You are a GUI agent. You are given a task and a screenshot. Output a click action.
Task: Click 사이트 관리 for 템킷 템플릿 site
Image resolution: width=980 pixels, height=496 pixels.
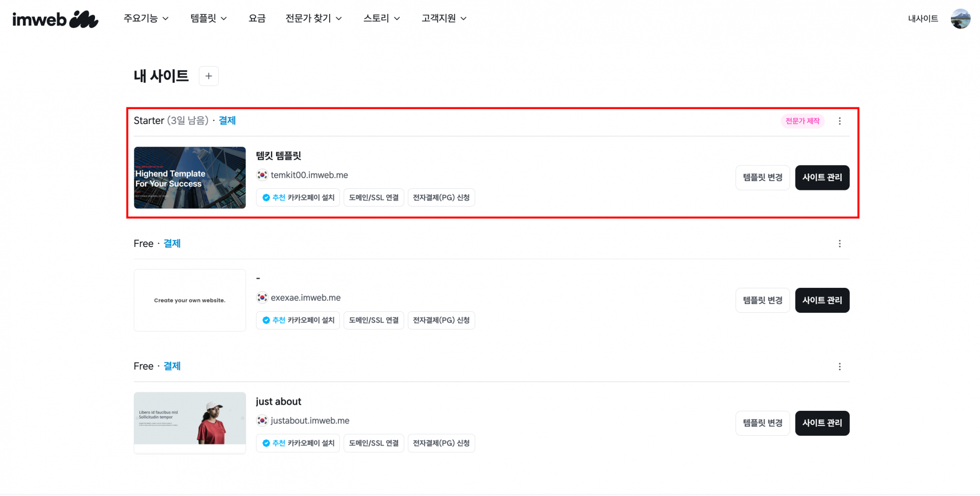coord(822,178)
